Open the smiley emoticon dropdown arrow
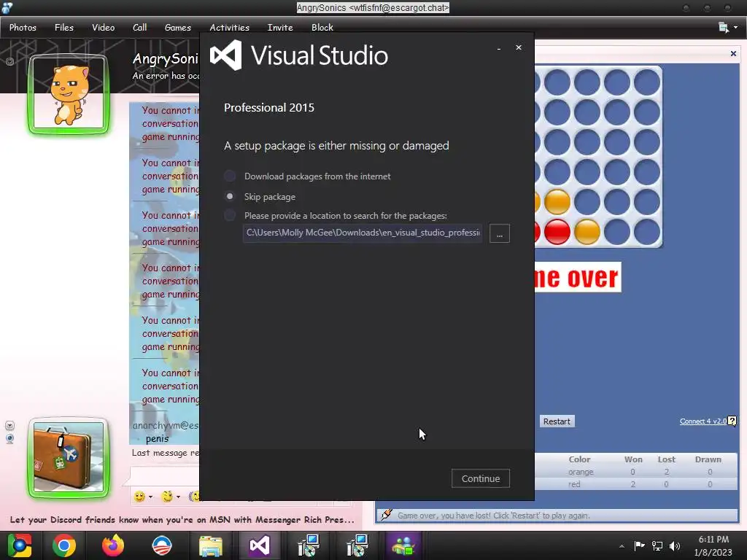The width and height of the screenshot is (747, 560). point(150,497)
